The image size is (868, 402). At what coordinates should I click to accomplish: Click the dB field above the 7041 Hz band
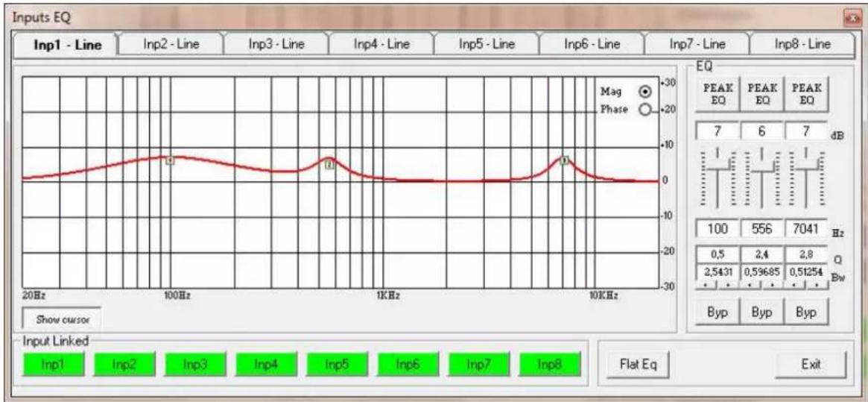pos(806,130)
